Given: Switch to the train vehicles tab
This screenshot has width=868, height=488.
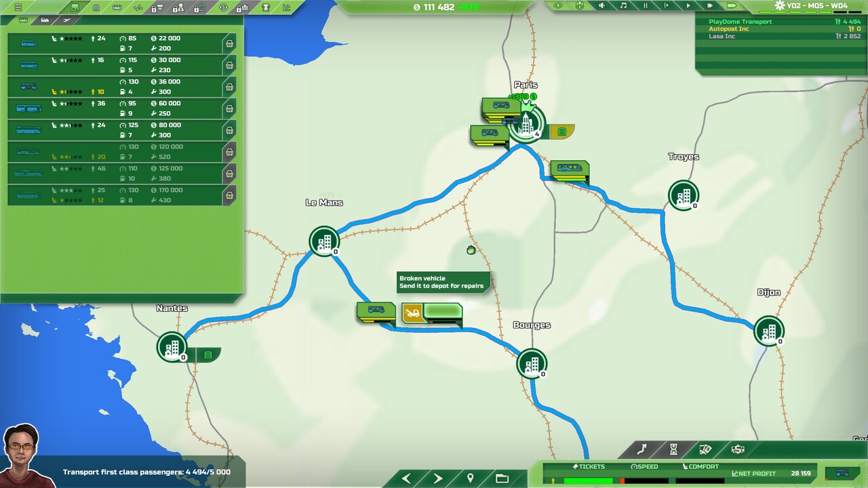Looking at the screenshot, I should click(45, 20).
